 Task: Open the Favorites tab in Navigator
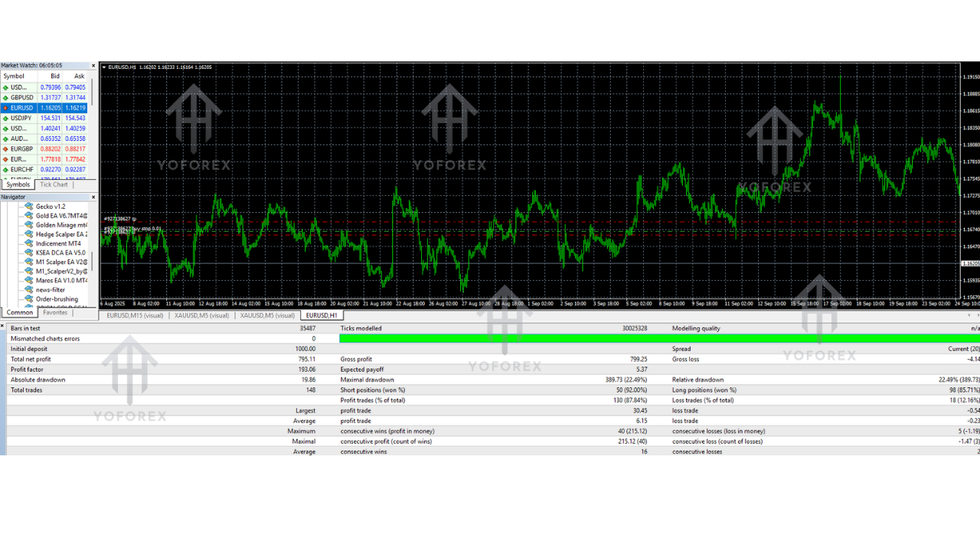[55, 312]
